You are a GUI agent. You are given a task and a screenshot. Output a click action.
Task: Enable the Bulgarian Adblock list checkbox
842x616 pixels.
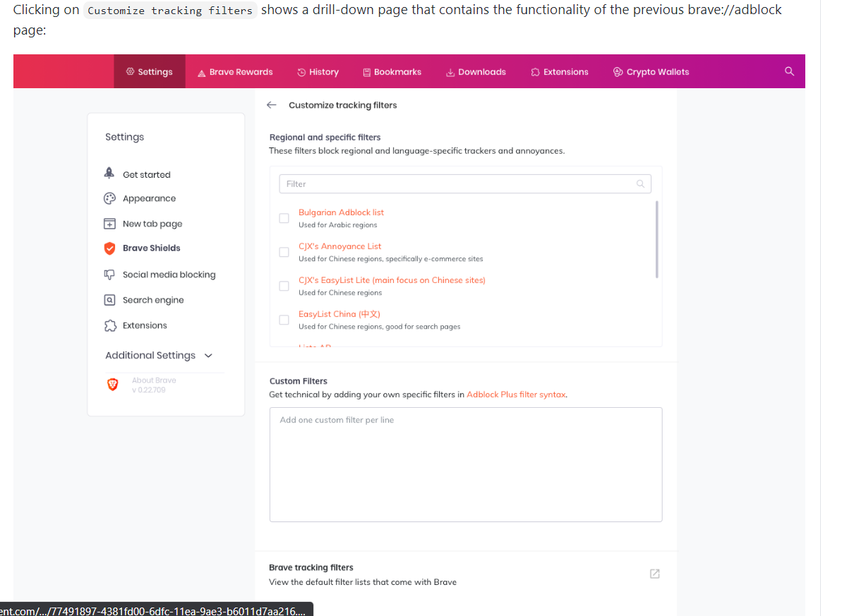tap(284, 218)
